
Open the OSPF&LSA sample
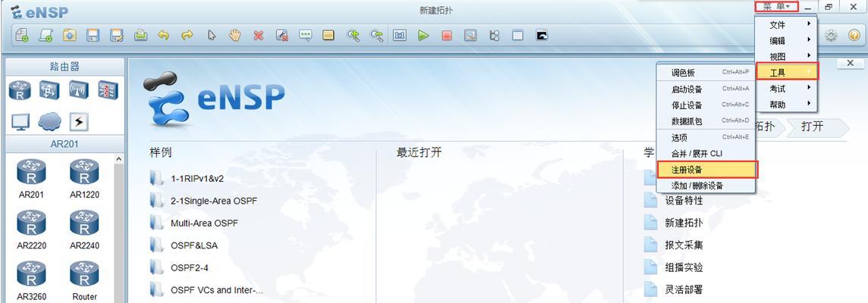pyautogui.click(x=183, y=245)
